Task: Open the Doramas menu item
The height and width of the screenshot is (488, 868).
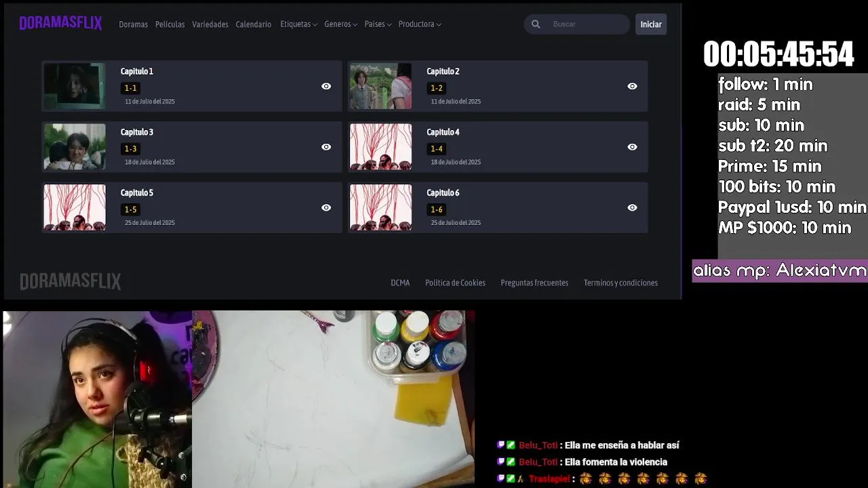Action: coord(133,24)
